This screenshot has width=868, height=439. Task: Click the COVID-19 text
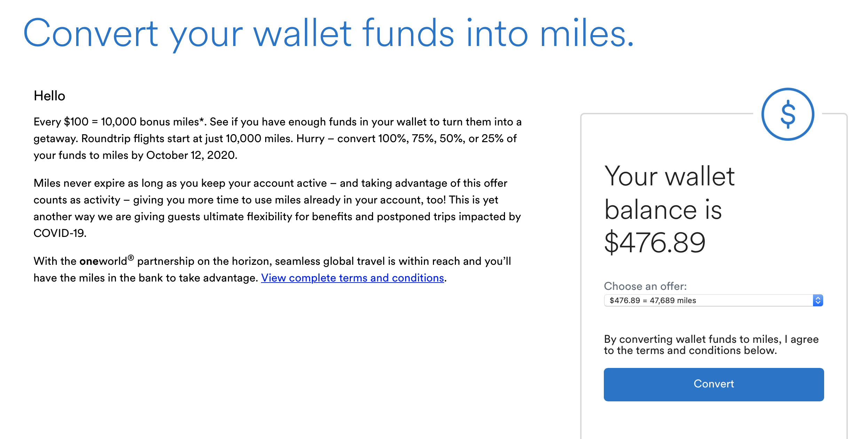(60, 233)
